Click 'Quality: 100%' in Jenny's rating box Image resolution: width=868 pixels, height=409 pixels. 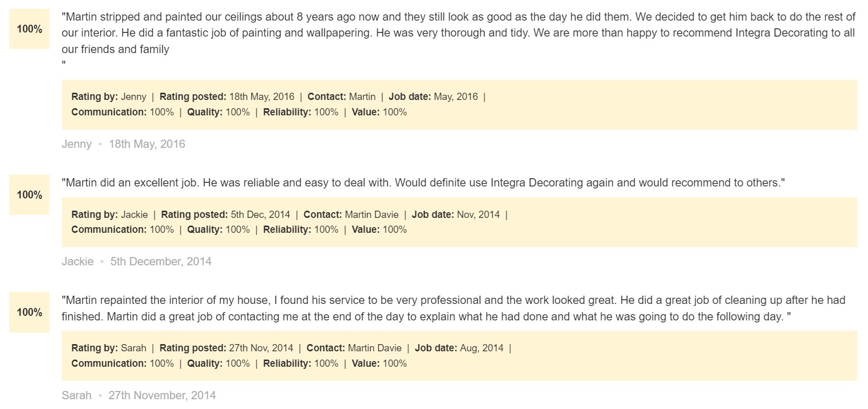click(218, 112)
